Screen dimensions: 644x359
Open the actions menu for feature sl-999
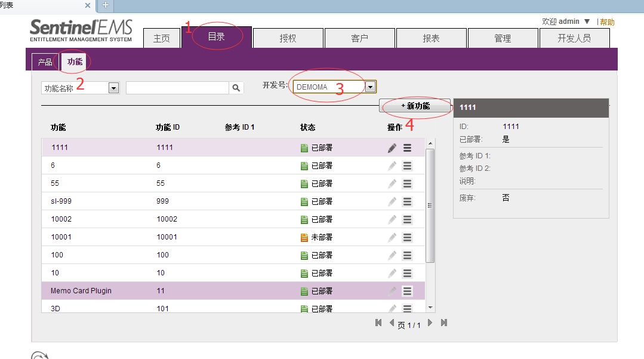tap(407, 201)
